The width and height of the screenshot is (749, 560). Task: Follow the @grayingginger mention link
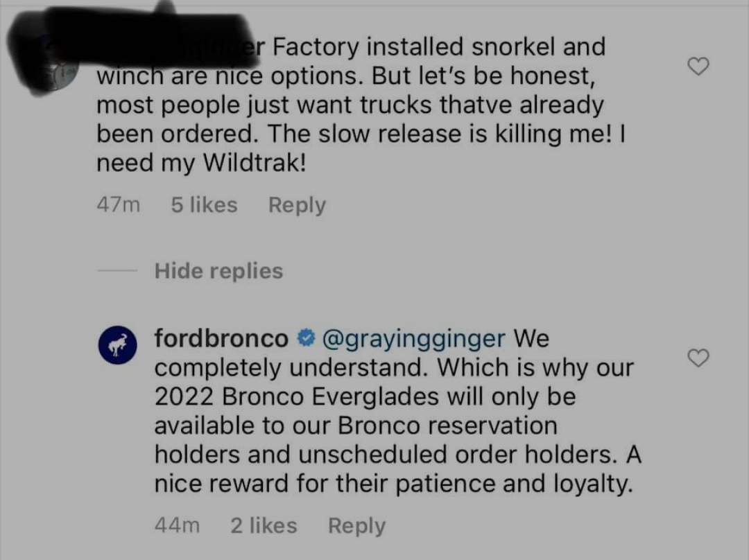tap(413, 339)
